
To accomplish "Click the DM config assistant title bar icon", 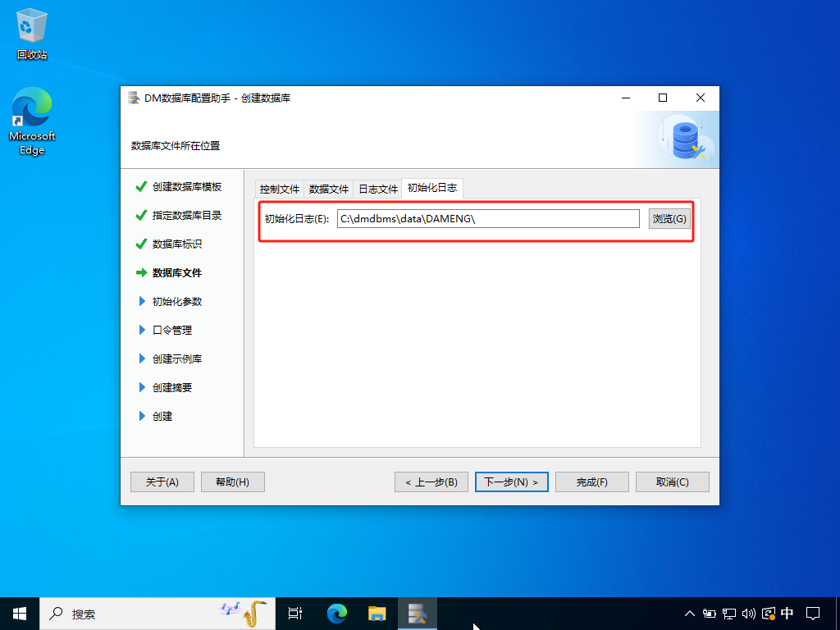I will (134, 98).
